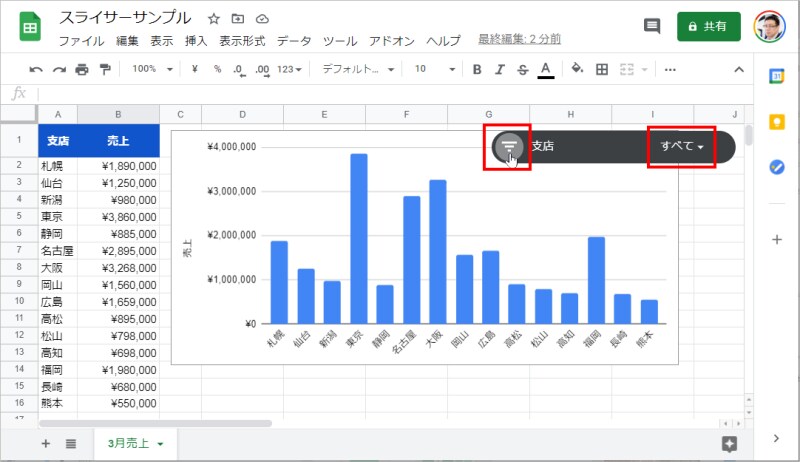Image resolution: width=800 pixels, height=462 pixels.
Task: Open the ファイル menu
Action: [82, 41]
